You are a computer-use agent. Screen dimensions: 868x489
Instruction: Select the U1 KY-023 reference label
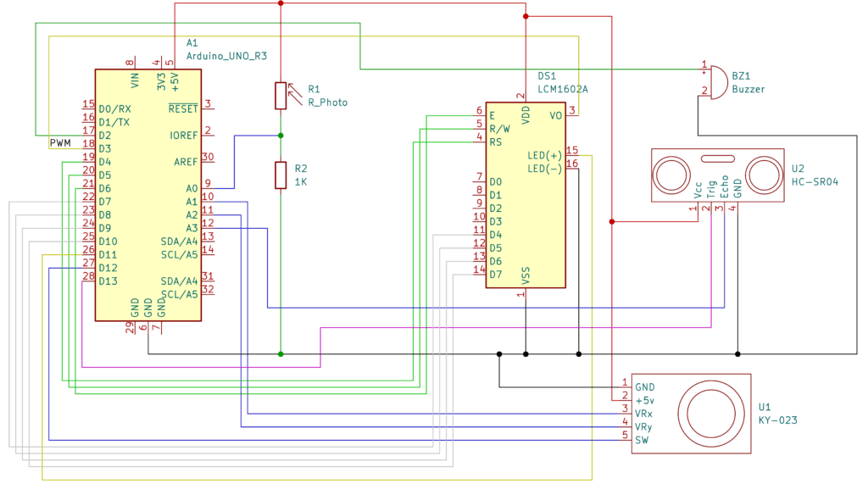pos(765,407)
